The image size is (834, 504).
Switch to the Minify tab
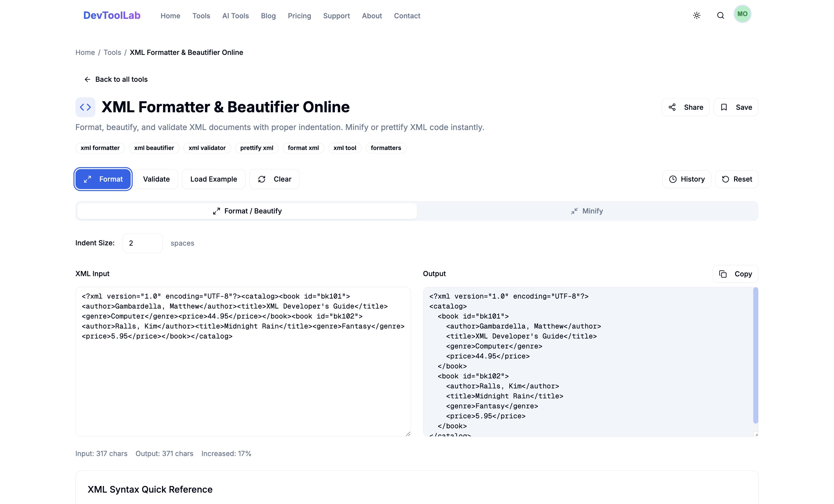click(587, 211)
